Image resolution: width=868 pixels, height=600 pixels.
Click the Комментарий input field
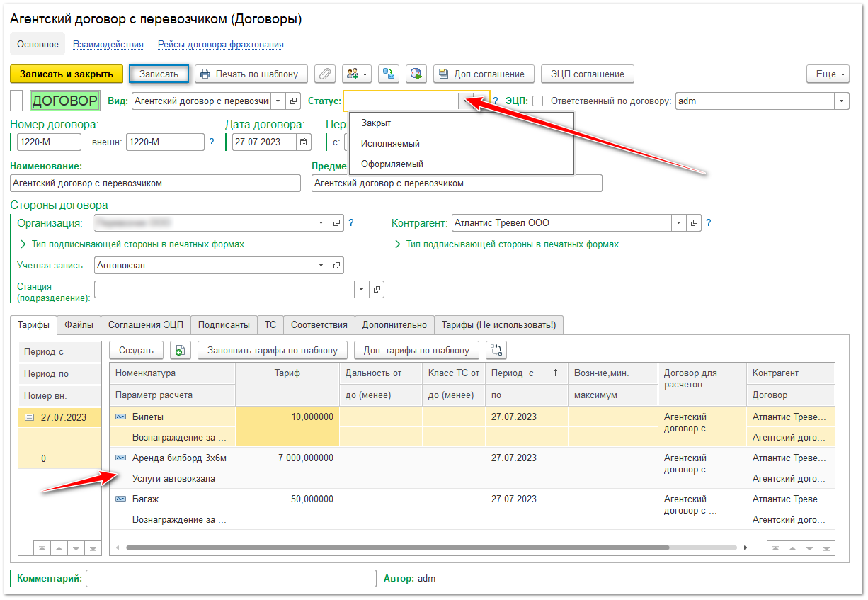click(x=231, y=579)
